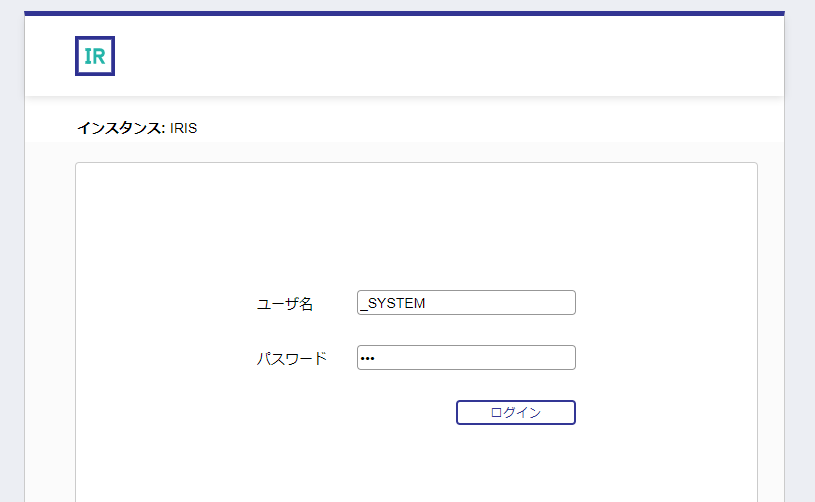Click the インスタンス: label
The width and height of the screenshot is (815, 502).
click(121, 128)
